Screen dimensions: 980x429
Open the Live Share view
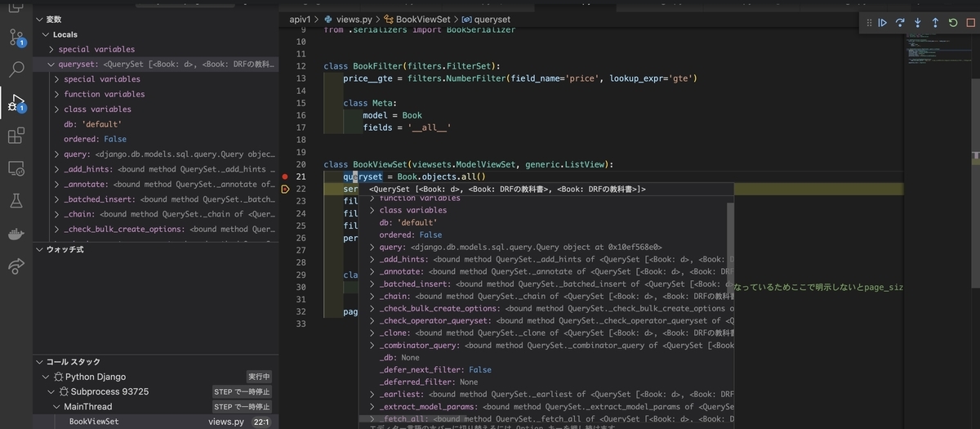pyautogui.click(x=16, y=266)
